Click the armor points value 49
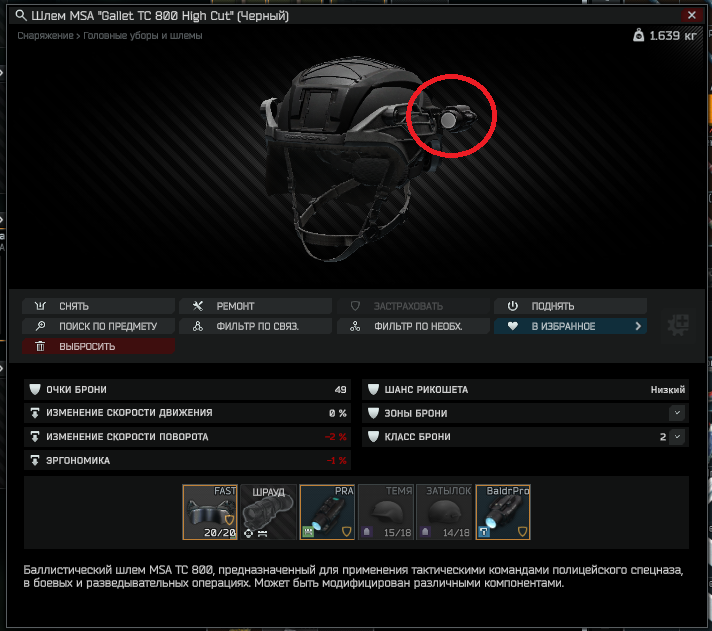 (x=341, y=389)
